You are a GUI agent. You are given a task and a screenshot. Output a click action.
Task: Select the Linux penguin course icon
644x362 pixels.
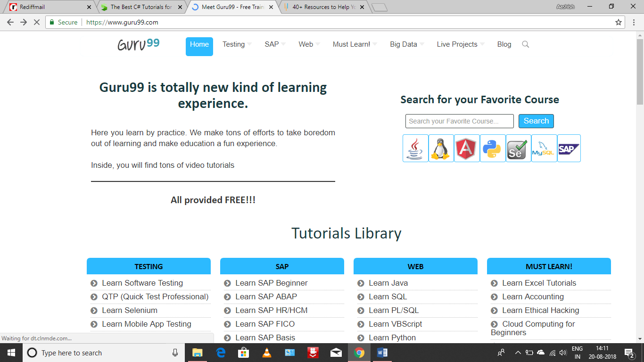point(441,148)
